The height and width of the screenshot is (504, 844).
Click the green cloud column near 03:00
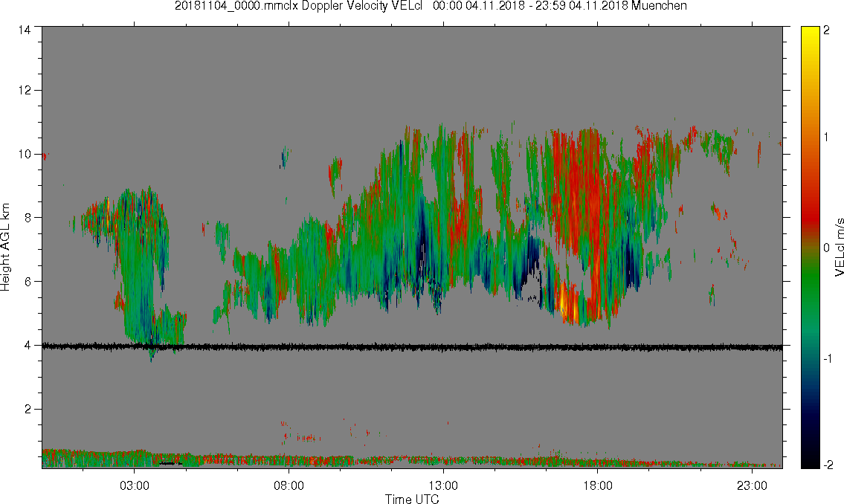point(140,269)
